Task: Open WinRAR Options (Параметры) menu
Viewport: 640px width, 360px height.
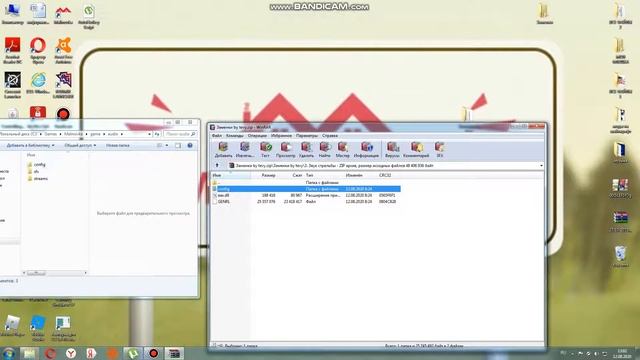Action: click(x=307, y=136)
